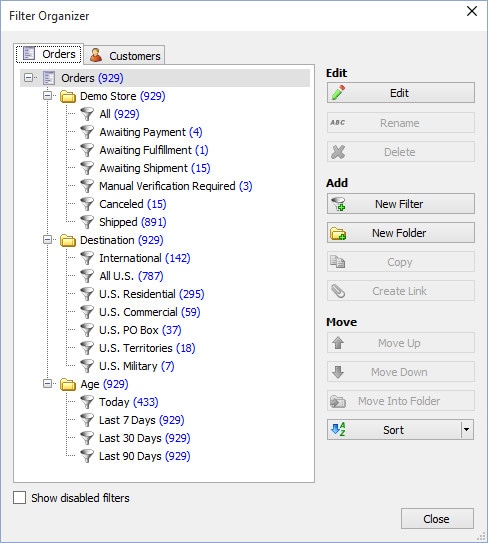Select the Manual Verification Required filter
This screenshot has height=543, width=488.
pyautogui.click(x=176, y=186)
